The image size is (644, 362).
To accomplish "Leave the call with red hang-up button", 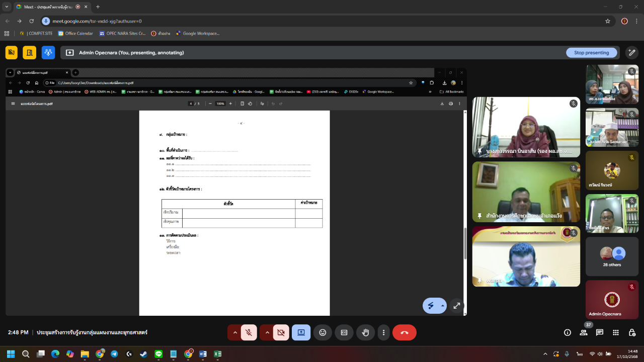I will [404, 332].
